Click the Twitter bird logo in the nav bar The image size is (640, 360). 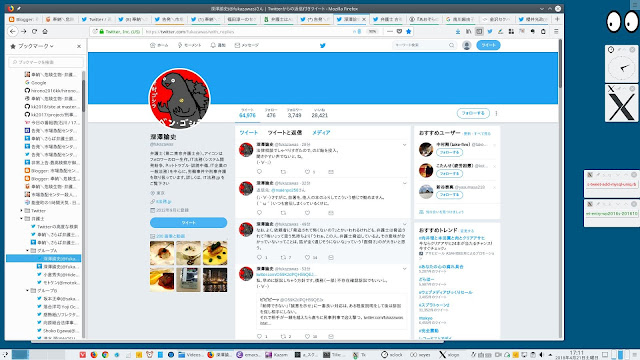click(x=322, y=45)
